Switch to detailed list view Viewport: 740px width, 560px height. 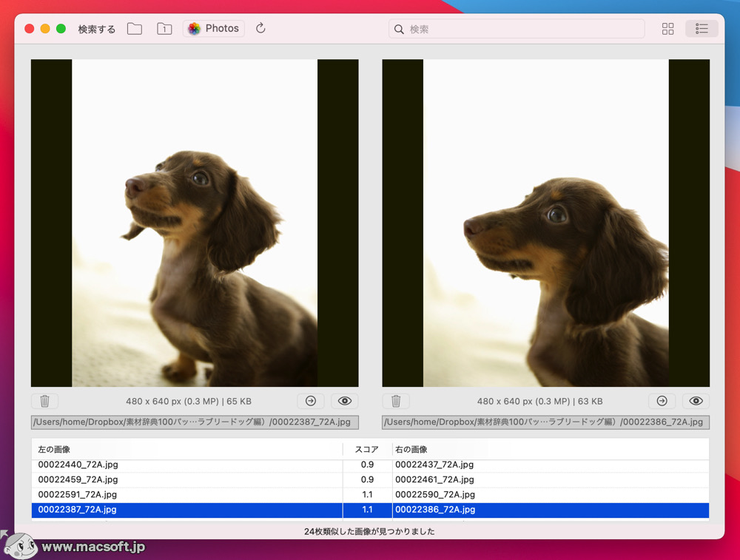(701, 28)
